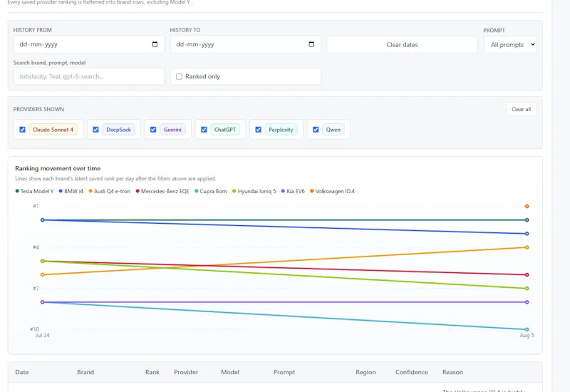Select the BMW i4 legend entry

point(71,191)
